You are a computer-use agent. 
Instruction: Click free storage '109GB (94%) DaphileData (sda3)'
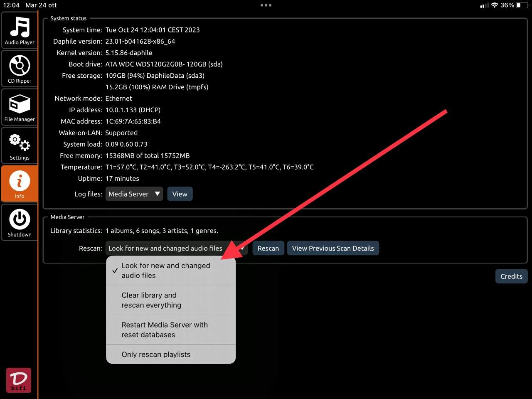[155, 76]
